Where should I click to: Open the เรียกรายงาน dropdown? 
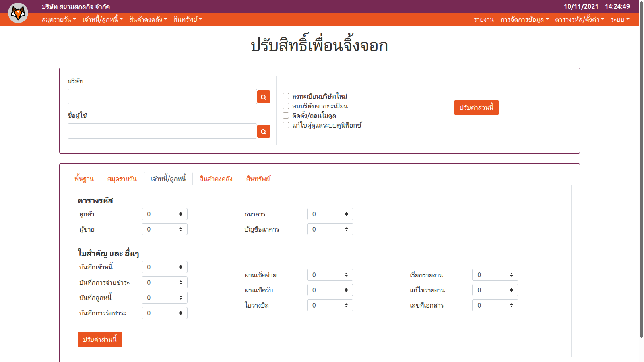point(495,275)
